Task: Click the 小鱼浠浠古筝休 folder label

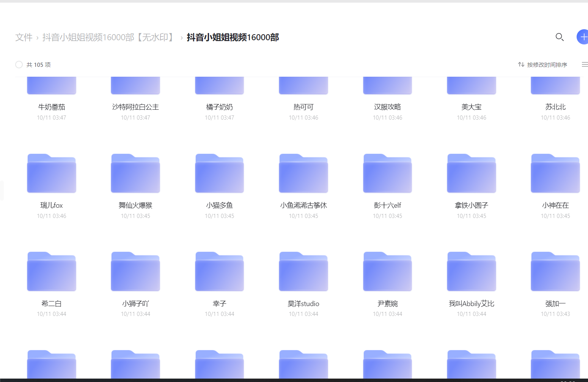Action: click(303, 205)
